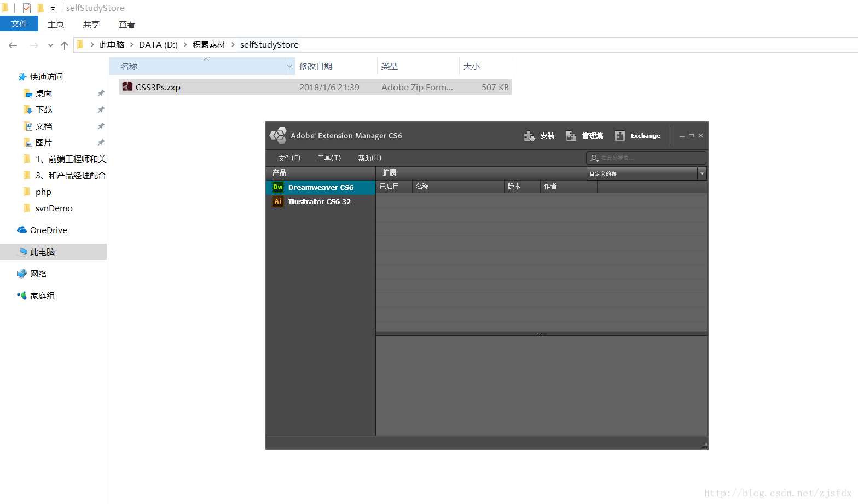
Task: Sort extensions by 版本 column
Action: pyautogui.click(x=522, y=187)
